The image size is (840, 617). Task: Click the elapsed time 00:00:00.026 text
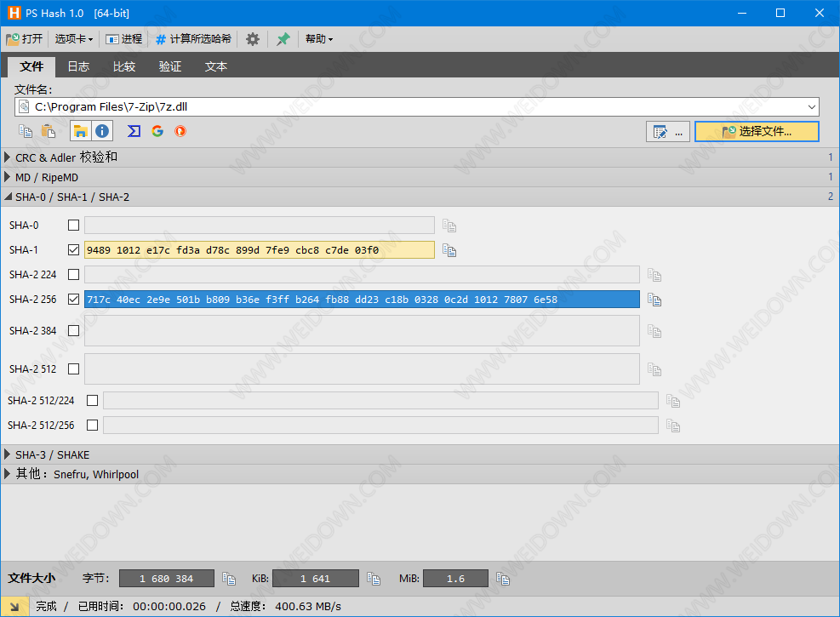(169, 606)
